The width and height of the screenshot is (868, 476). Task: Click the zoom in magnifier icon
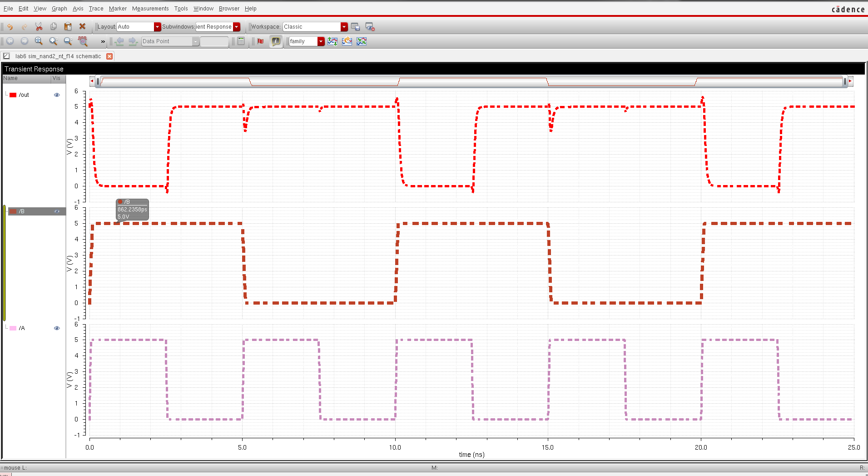pos(54,41)
